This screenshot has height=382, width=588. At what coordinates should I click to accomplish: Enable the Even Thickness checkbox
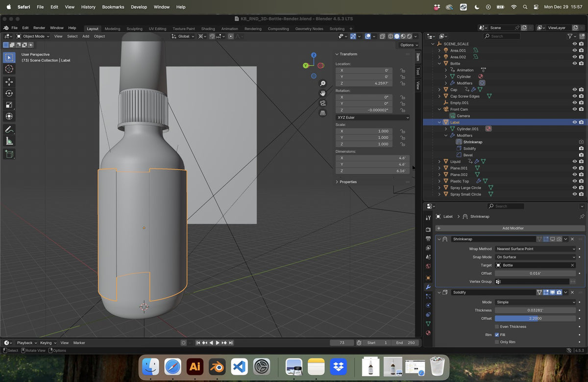tap(497, 327)
